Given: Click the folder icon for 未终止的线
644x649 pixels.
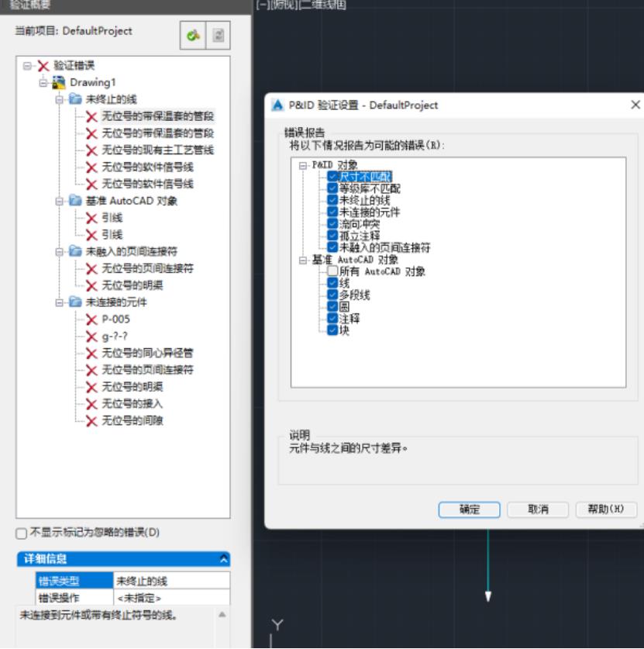Looking at the screenshot, I should (74, 99).
